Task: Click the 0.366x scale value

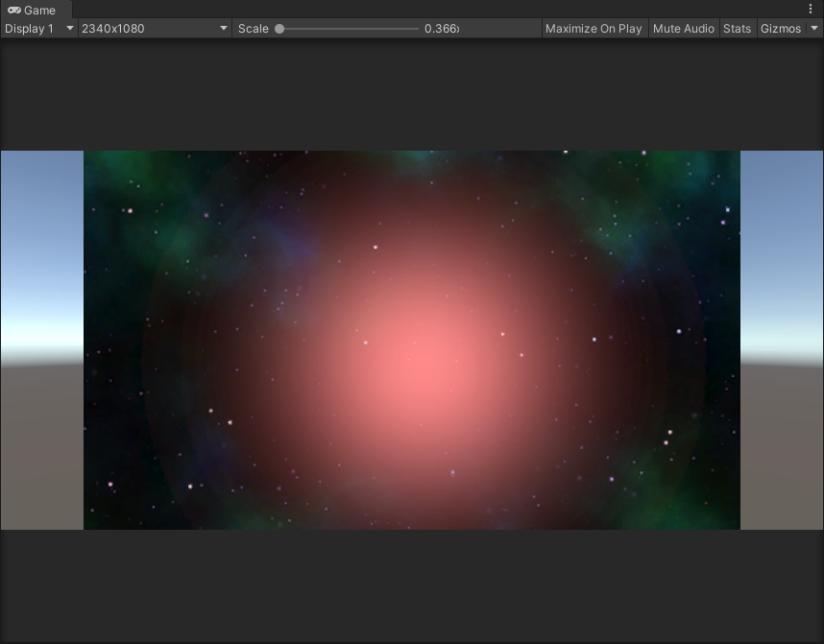Action: [442, 29]
